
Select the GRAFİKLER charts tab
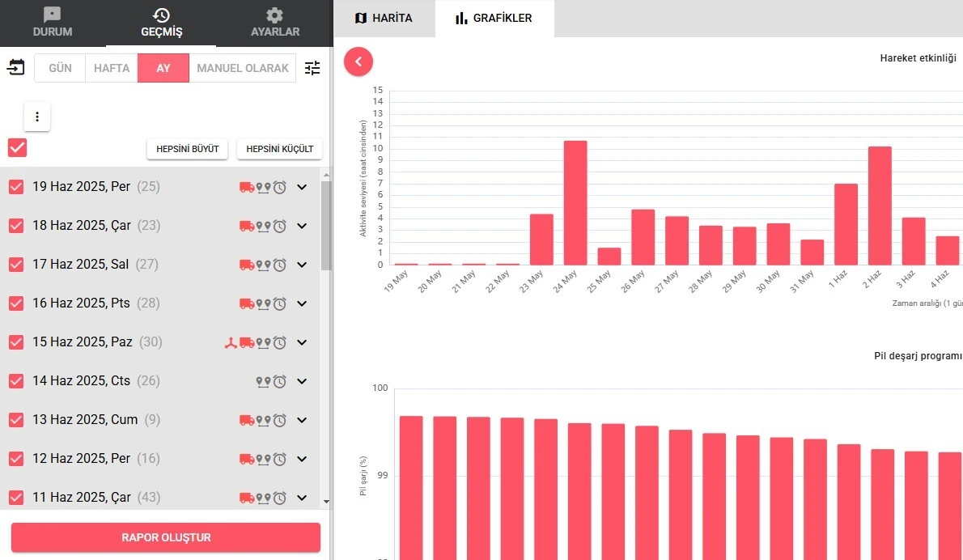(x=494, y=19)
